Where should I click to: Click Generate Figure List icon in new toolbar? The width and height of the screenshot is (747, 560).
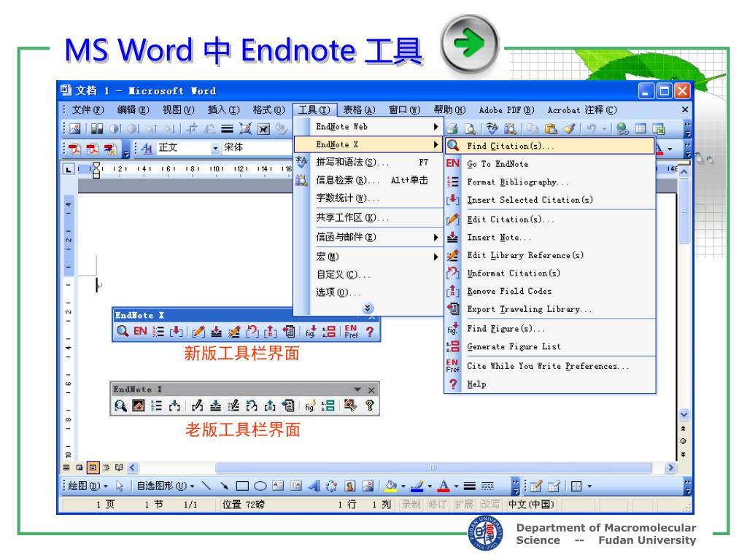click(x=329, y=331)
